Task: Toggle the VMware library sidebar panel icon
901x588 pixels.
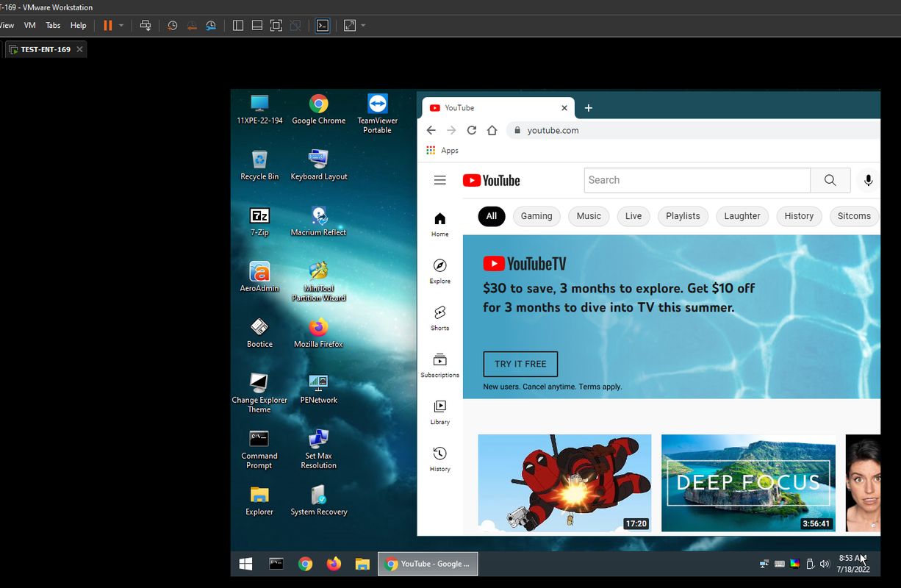Action: pyautogui.click(x=238, y=25)
